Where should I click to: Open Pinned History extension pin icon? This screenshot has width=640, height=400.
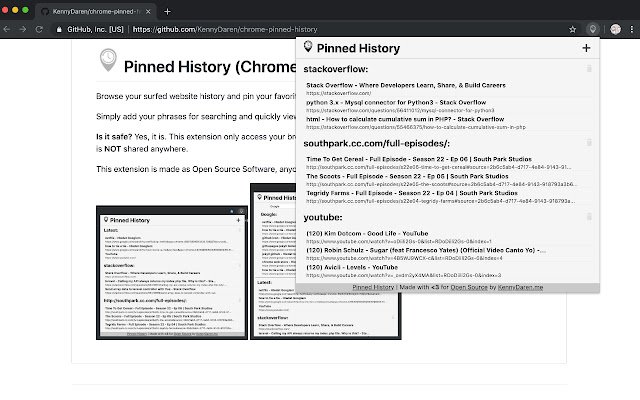coord(592,29)
